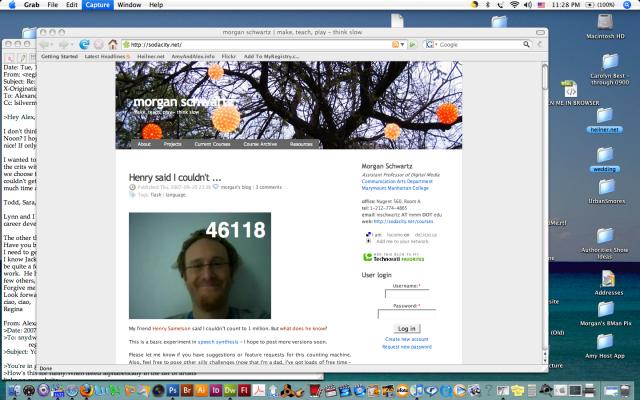Open the Getting Started bookmark
Viewport: 640px width, 400px height.
coord(60,56)
